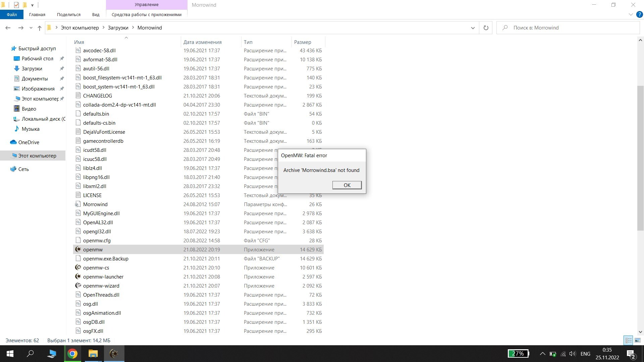Click the refresh button in address bar
The height and width of the screenshot is (362, 644).
pos(486,28)
